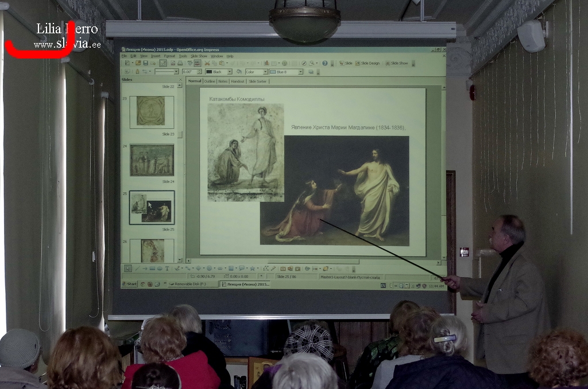Viewport: 588px width, 389px height.
Task: Toggle the Edit File mode button
Action: tap(163, 63)
